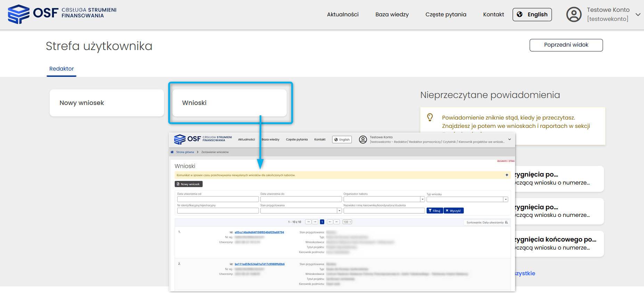Click the sort order icon beside Data utworzenia
This screenshot has height=293, width=644.
coord(506,222)
